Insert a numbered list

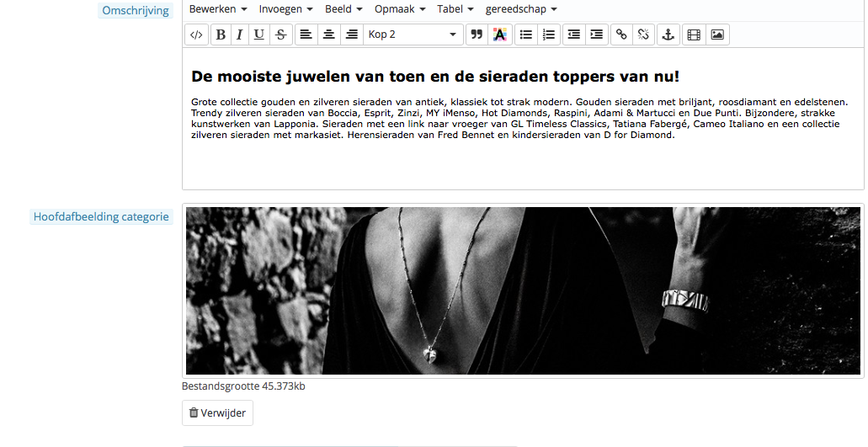[x=549, y=35]
